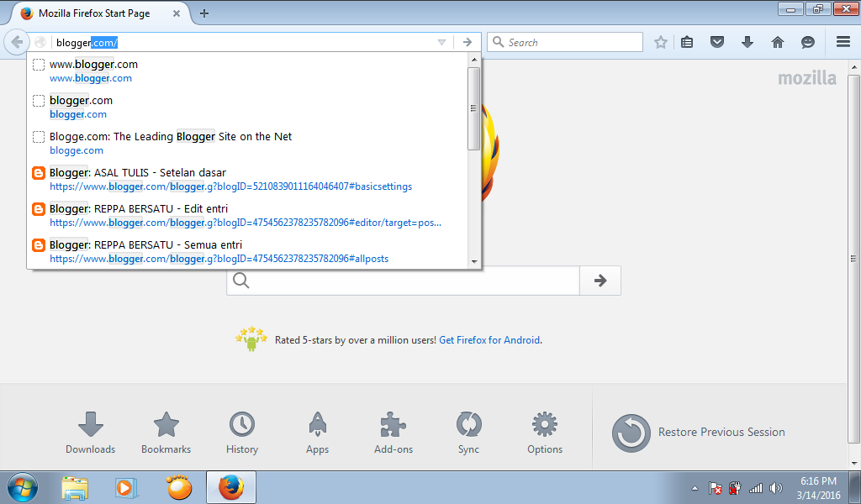Show bookmarks list toolbar icon
This screenshot has height=504, width=861.
click(x=687, y=42)
